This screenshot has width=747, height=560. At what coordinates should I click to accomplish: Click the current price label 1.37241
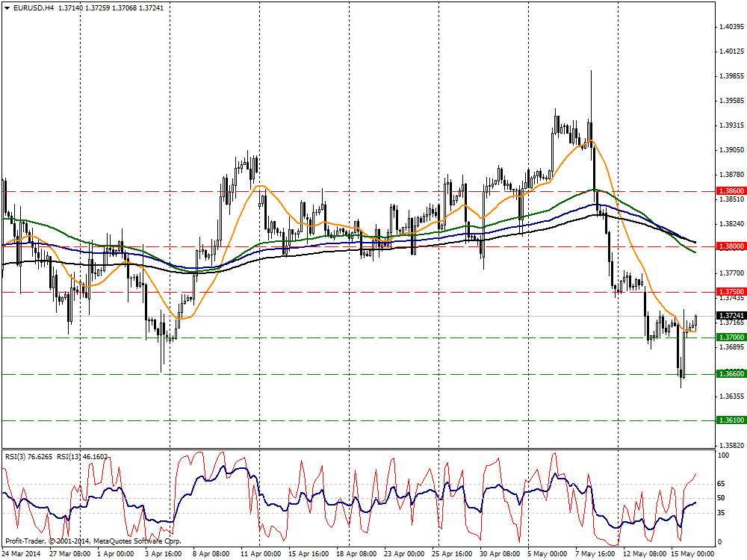pos(731,316)
